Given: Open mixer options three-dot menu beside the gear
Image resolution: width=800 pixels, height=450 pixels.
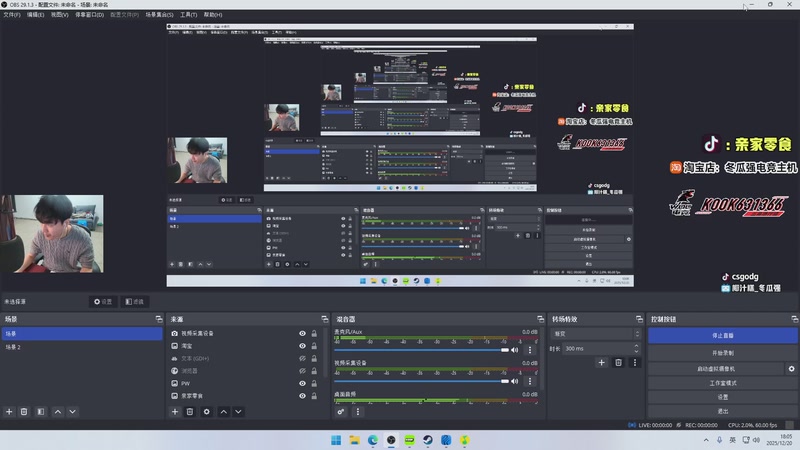Looking at the screenshot, I should pos(358,412).
